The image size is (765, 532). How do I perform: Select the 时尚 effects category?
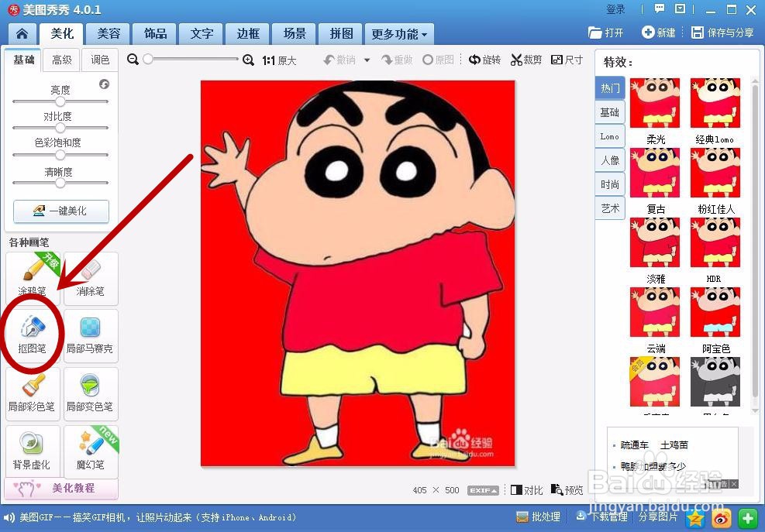[x=610, y=184]
